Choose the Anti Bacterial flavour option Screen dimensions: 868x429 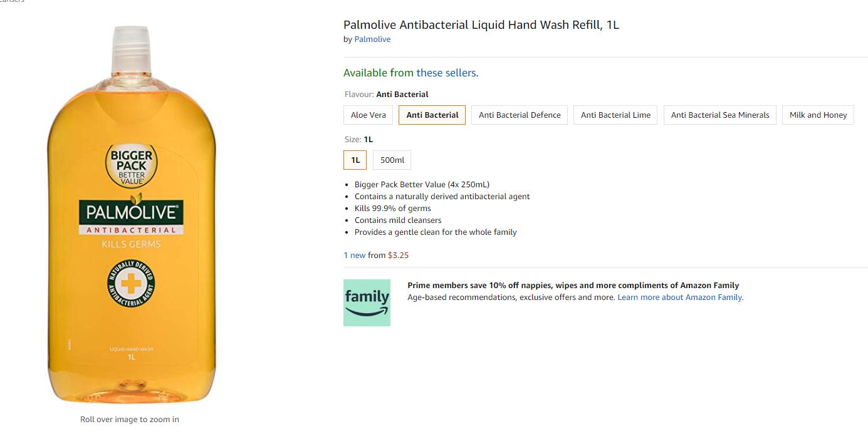(x=432, y=115)
